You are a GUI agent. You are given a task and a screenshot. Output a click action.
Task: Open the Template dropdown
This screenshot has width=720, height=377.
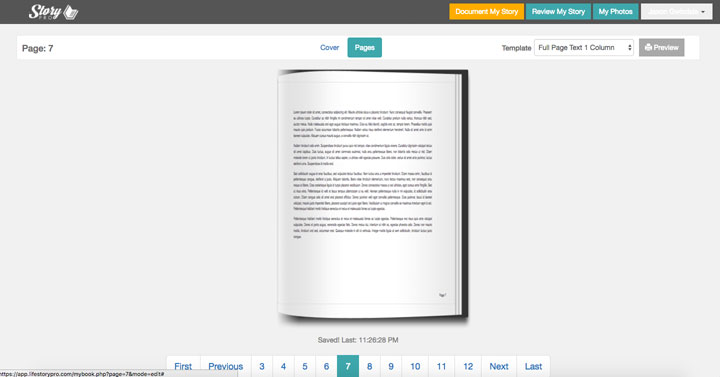tap(584, 47)
